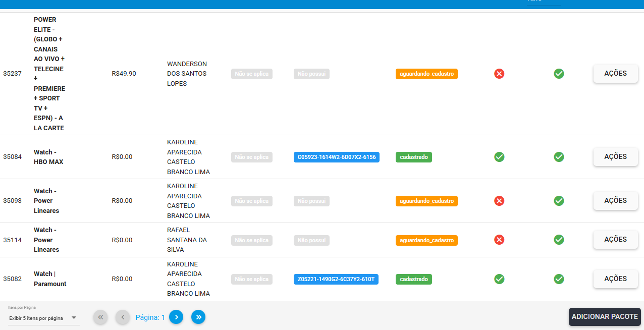Screen dimensions: 644x330
Task: Click KAROLINE APARECIDA name in row 35093
Action: 188,201
